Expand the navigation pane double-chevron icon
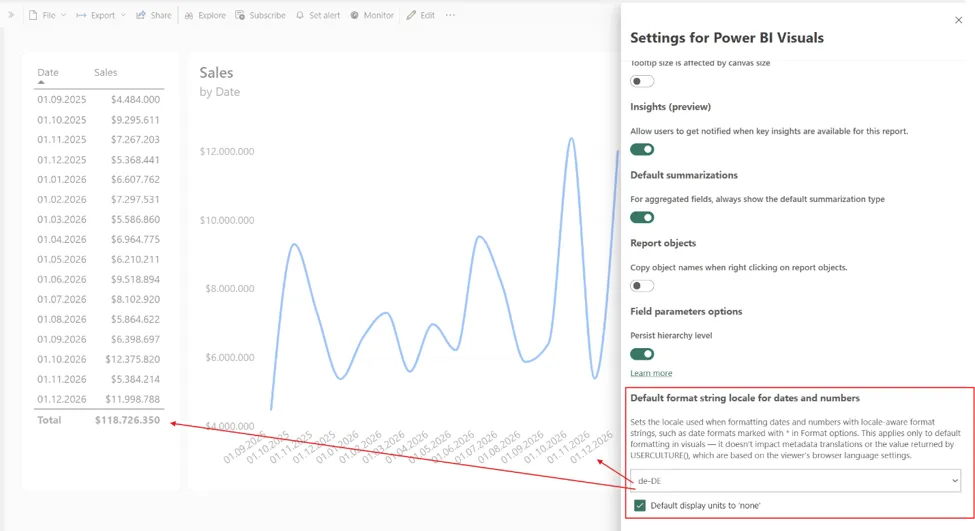Viewport: 975px width, 531px height. (x=11, y=15)
